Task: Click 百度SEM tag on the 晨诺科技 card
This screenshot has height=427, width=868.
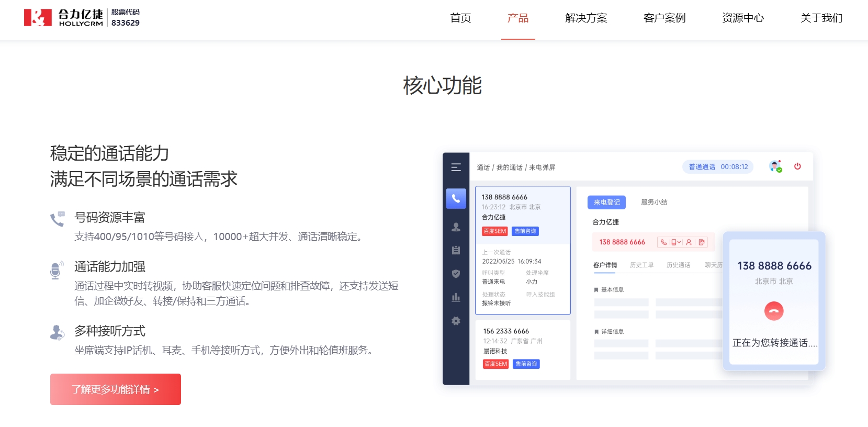Action: coord(495,364)
